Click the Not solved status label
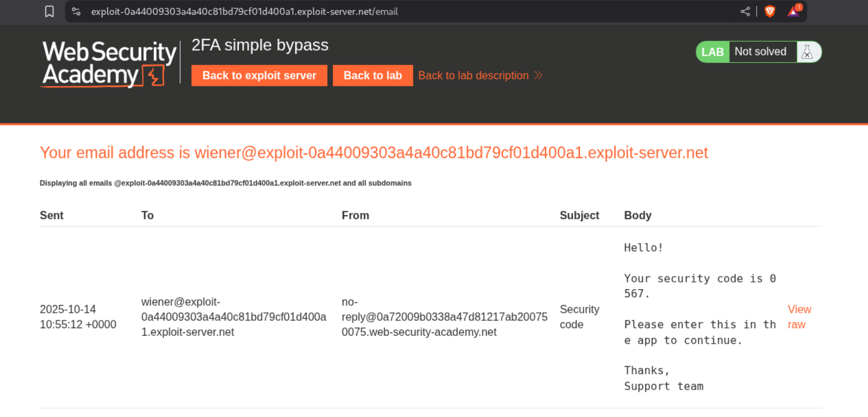 [x=760, y=52]
